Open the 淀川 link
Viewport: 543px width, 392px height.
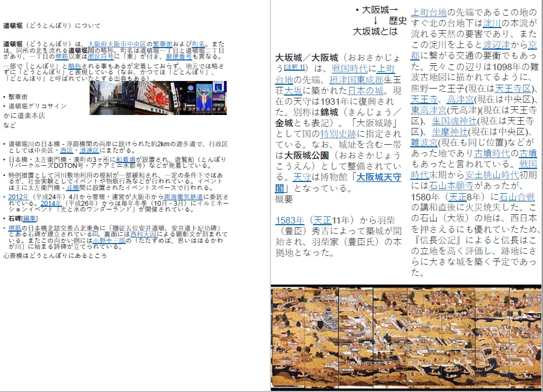(x=492, y=23)
